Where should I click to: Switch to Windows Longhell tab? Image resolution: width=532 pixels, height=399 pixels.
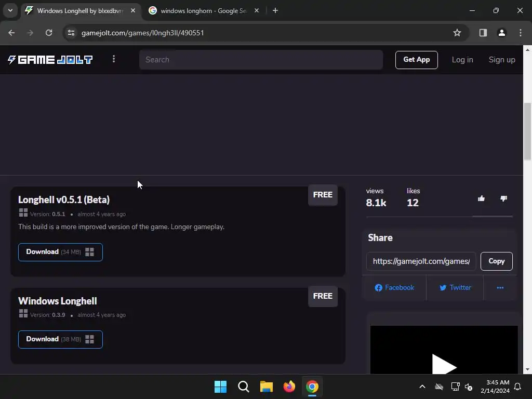(81, 11)
